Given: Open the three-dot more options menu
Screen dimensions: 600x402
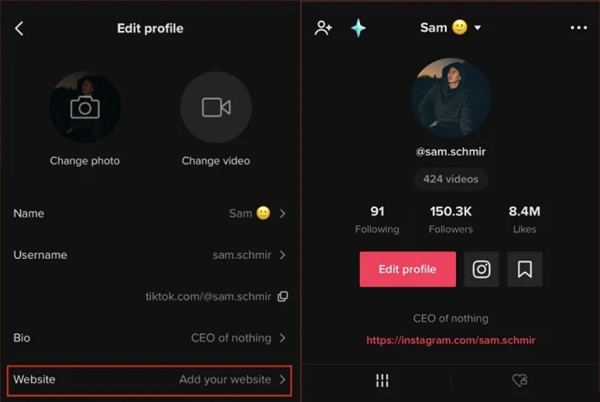Looking at the screenshot, I should click(x=578, y=28).
